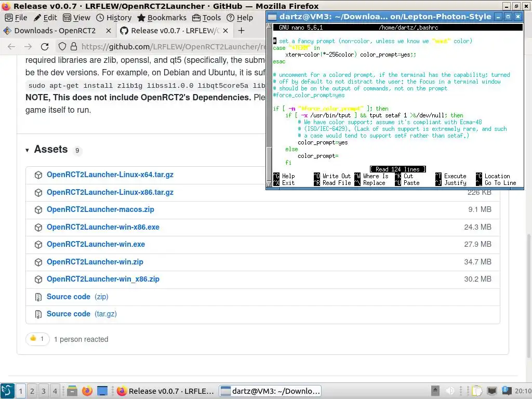Click the thumbs up reaction button
532x399 pixels.
pos(37,339)
